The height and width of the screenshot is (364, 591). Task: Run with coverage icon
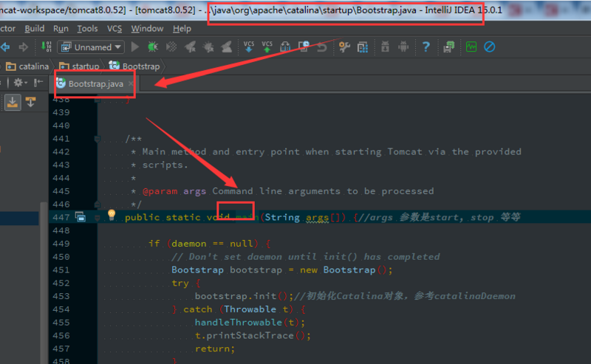171,47
